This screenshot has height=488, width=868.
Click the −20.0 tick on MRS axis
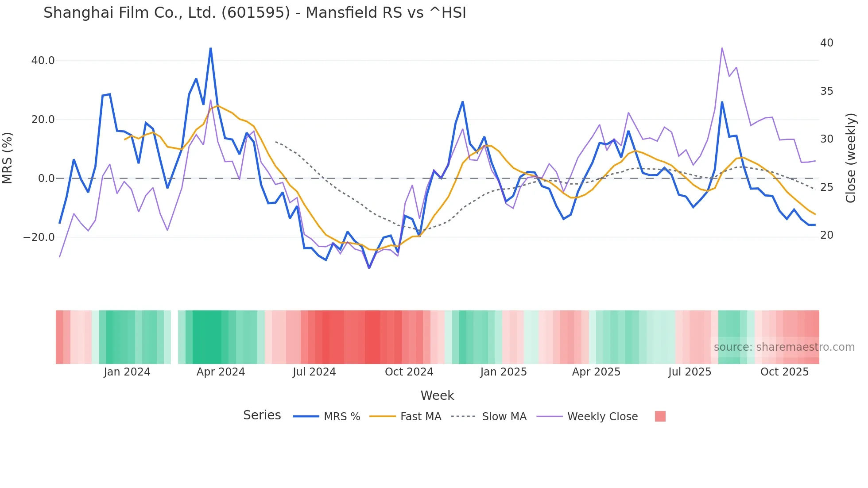(39, 237)
